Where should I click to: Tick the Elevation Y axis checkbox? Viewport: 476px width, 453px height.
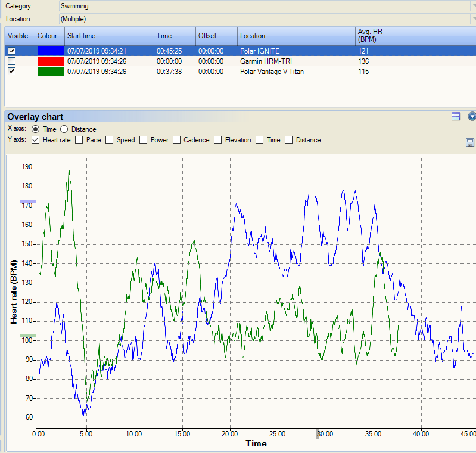coord(219,140)
